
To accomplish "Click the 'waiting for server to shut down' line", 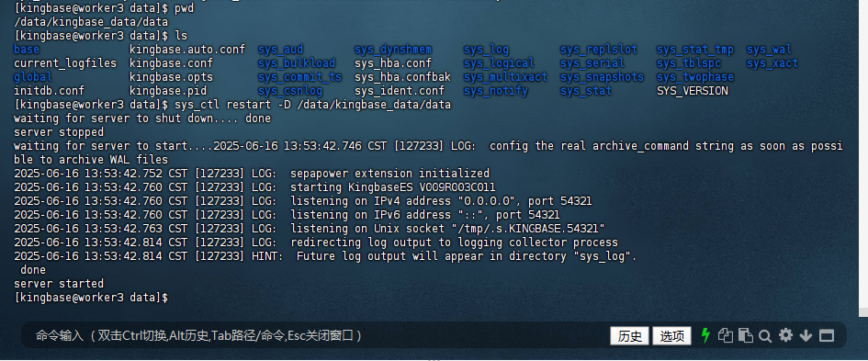I will click(x=142, y=118).
